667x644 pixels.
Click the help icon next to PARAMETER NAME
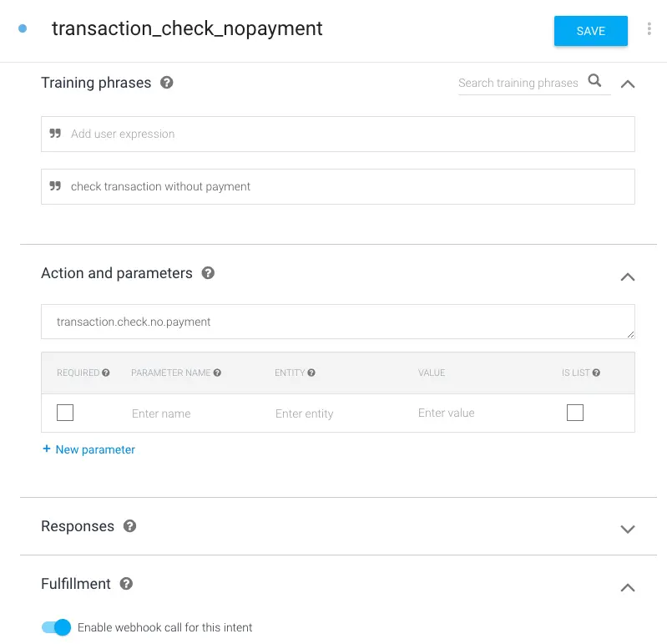[x=217, y=373]
